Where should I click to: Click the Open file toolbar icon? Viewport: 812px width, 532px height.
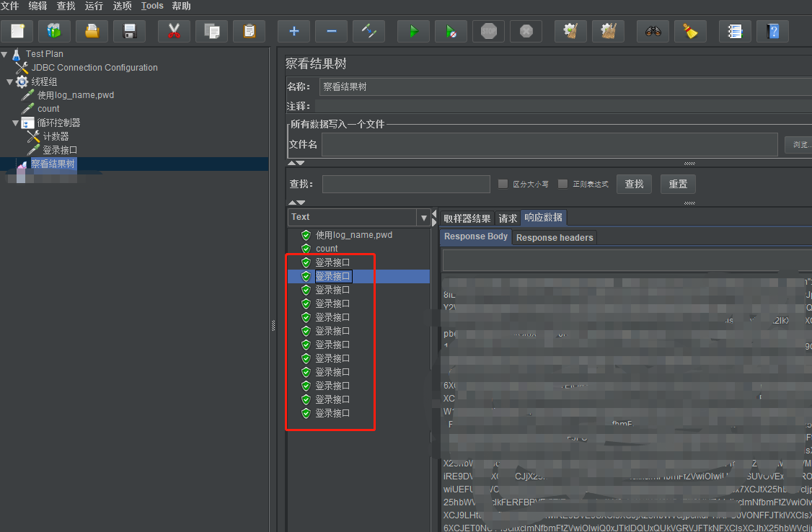pos(92,31)
